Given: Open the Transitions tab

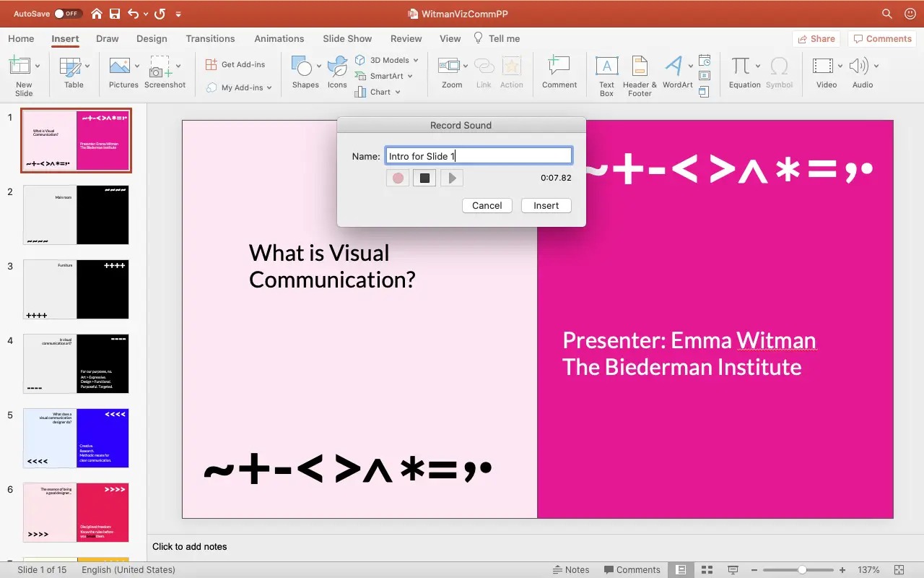Looking at the screenshot, I should click(x=210, y=39).
